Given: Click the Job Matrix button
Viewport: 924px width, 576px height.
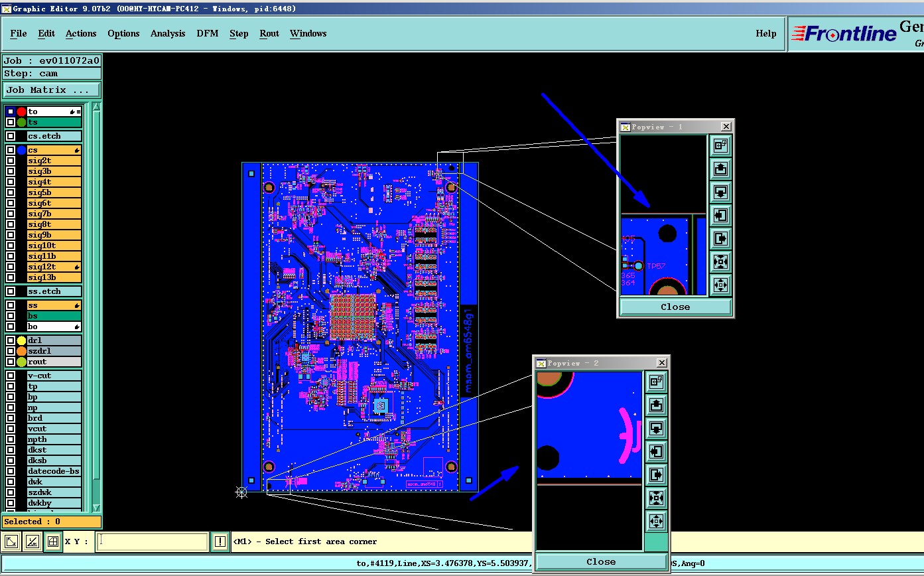Looking at the screenshot, I should pyautogui.click(x=52, y=90).
